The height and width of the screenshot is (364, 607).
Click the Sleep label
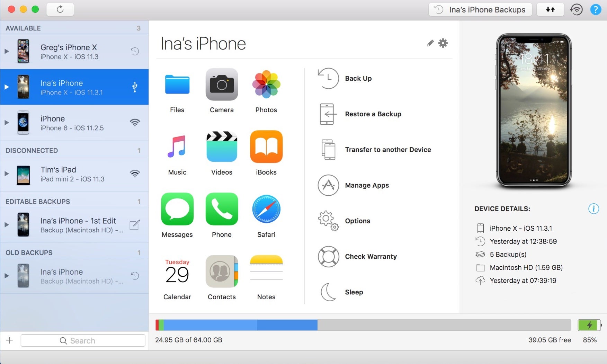[x=354, y=292]
